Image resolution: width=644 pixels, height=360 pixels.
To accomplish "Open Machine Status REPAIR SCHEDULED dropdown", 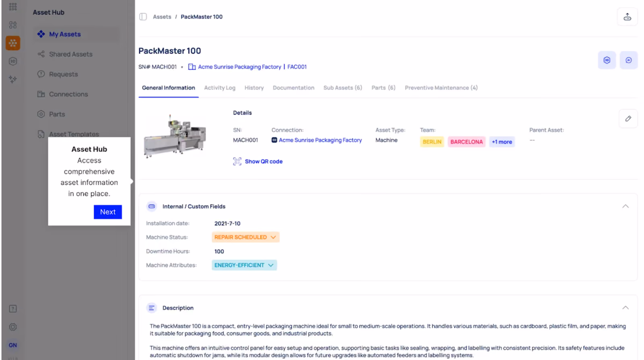I will (245, 237).
